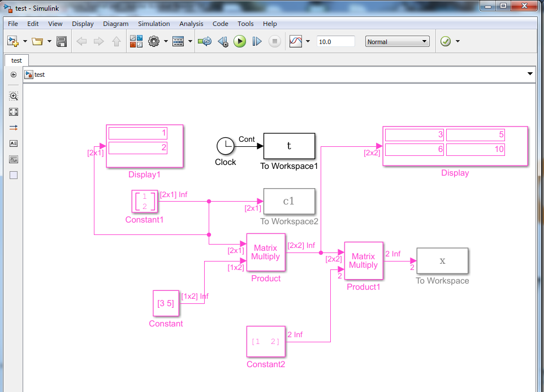
Task: Click the Update Diagram refresh icon
Action: (205, 42)
